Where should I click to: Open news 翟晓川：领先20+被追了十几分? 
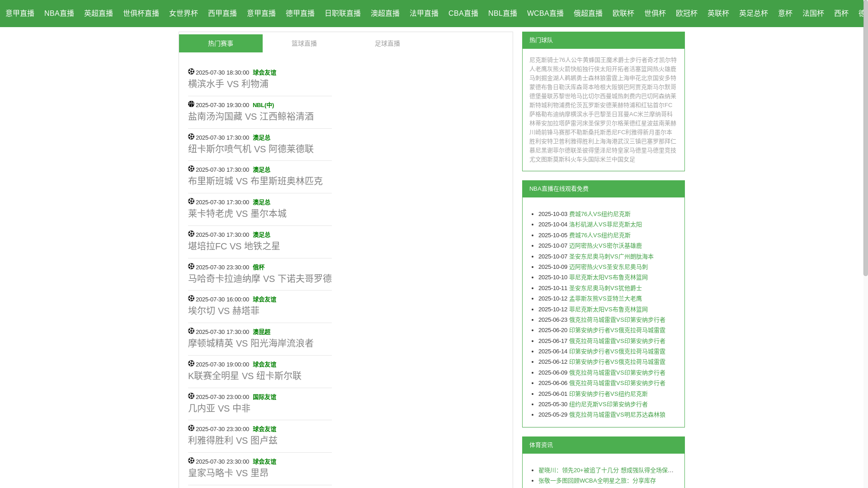coord(606,470)
